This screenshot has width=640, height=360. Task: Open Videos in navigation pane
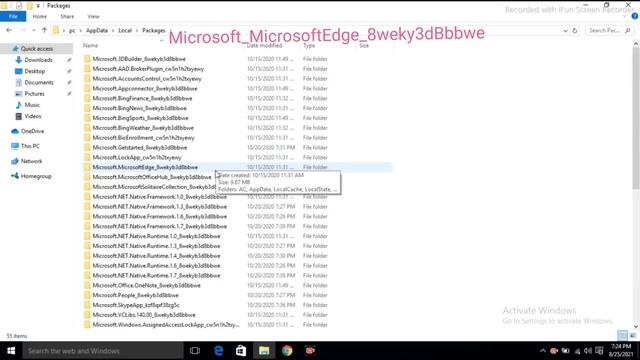pos(33,116)
